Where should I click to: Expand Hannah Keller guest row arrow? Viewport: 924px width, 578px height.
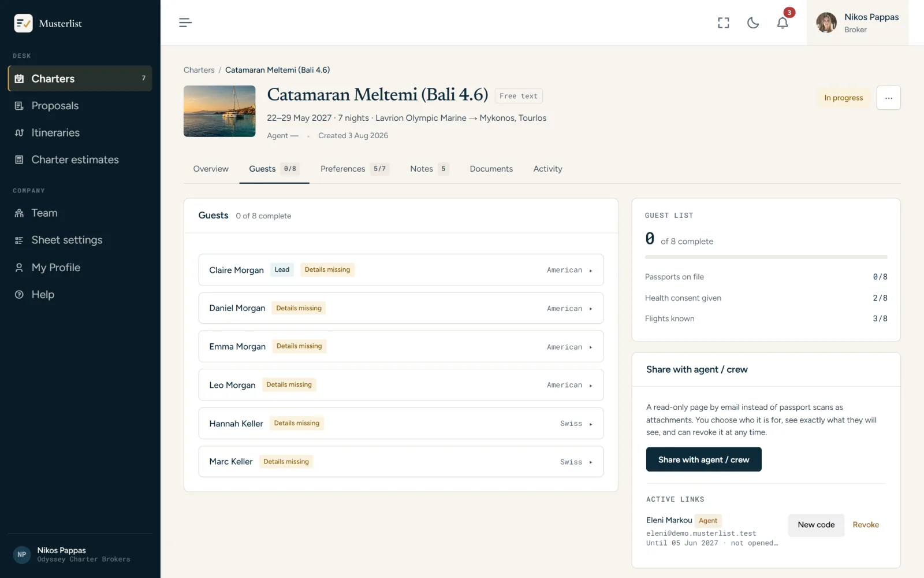(590, 424)
